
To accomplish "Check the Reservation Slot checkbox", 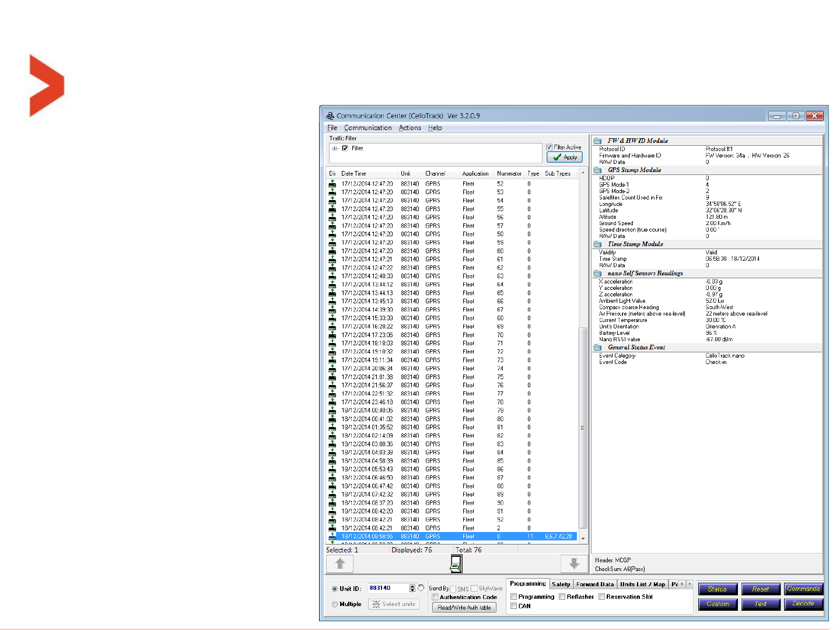I will point(601,597).
